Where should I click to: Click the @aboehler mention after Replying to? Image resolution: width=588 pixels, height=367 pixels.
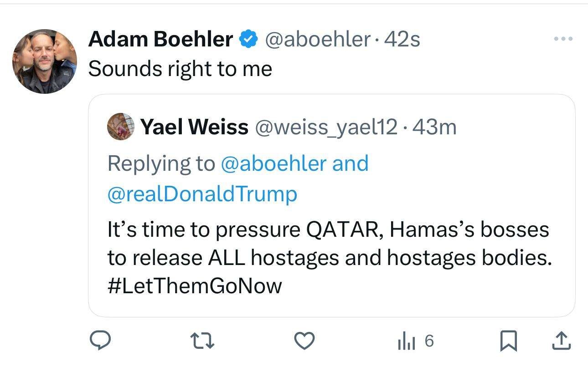click(x=273, y=164)
